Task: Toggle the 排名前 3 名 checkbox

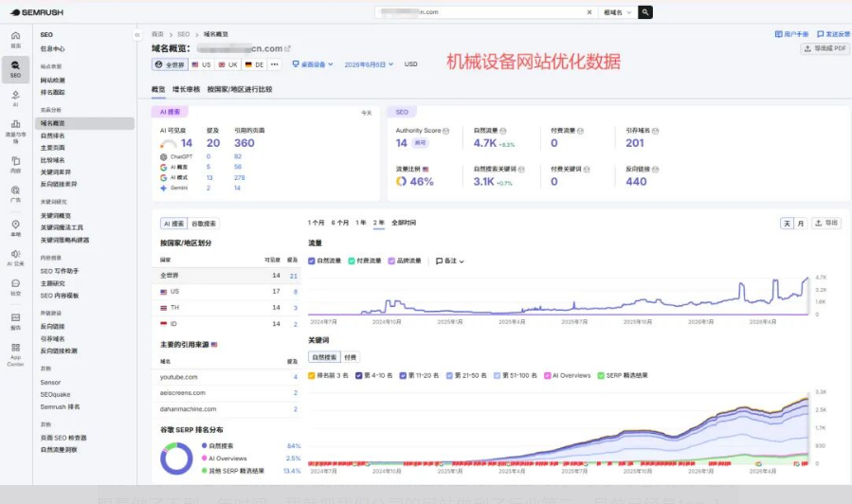Action: pos(312,375)
